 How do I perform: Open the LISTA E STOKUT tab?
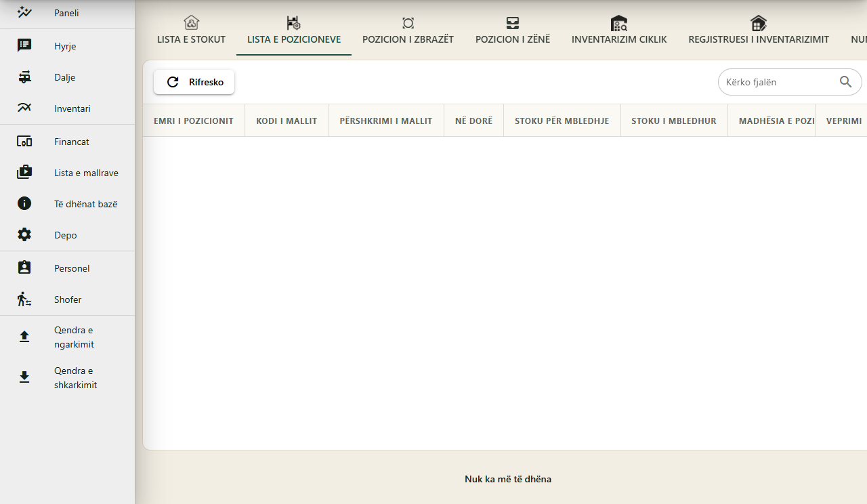pyautogui.click(x=191, y=32)
